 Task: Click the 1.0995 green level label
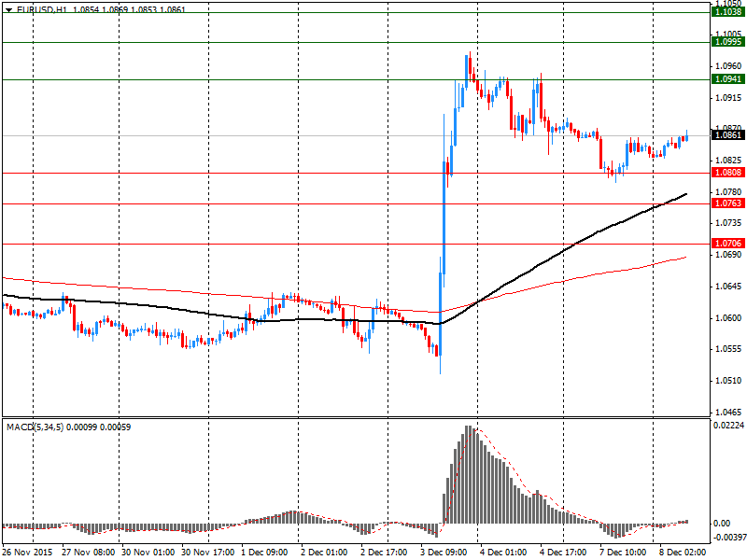pyautogui.click(x=727, y=42)
